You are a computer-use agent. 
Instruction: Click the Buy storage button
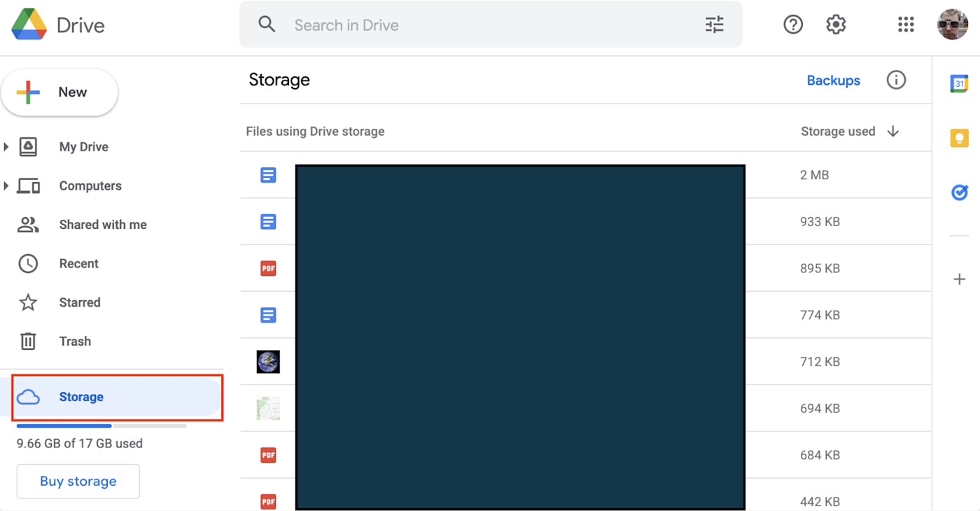pyautogui.click(x=78, y=482)
